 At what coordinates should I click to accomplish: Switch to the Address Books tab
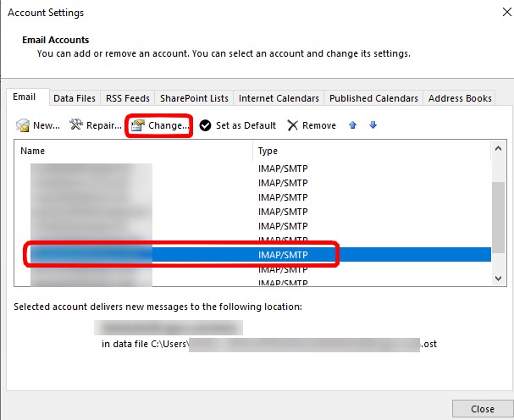(x=460, y=98)
